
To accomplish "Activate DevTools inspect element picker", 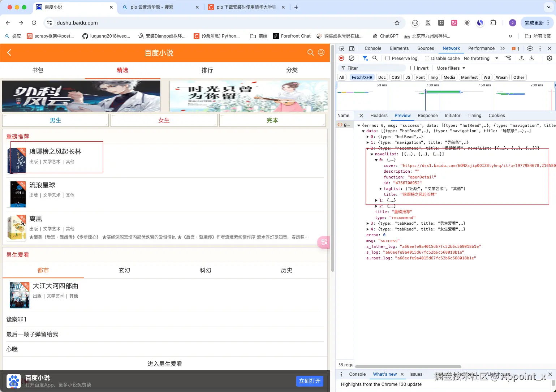I will [x=341, y=48].
